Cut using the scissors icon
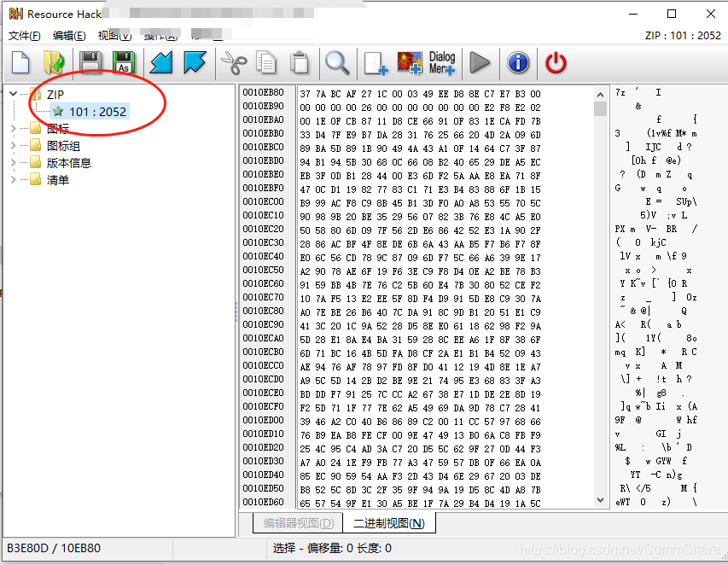 234,62
